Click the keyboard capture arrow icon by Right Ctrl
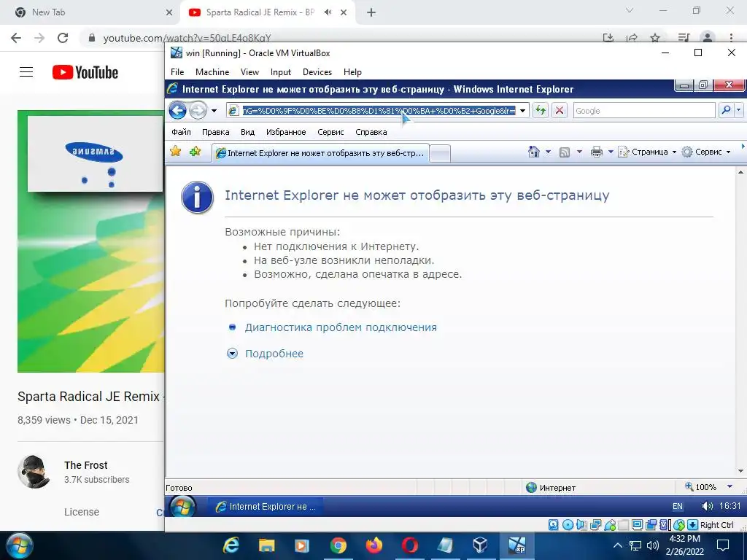Screen dimensions: 747x560 tap(692, 525)
